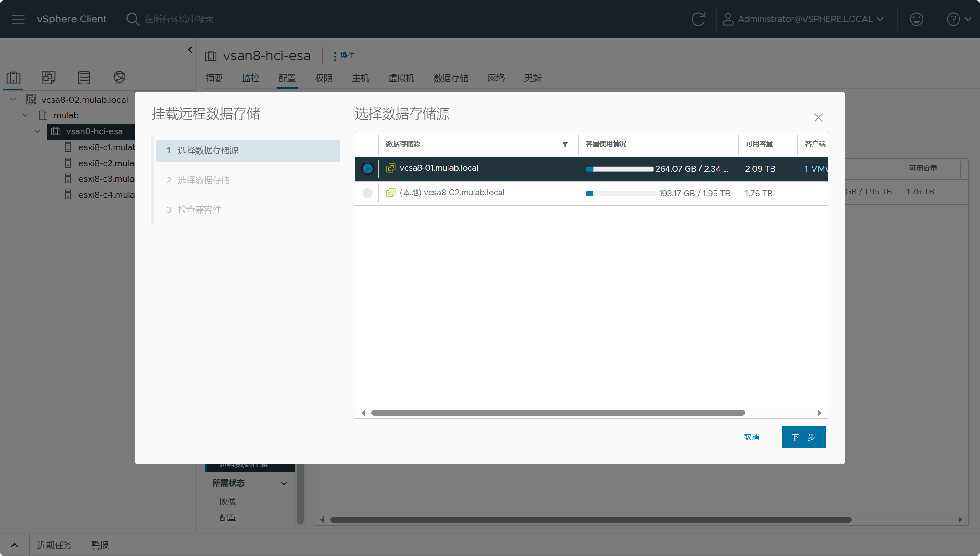Open the hamburger main menu
980x556 pixels.
tap(18, 19)
